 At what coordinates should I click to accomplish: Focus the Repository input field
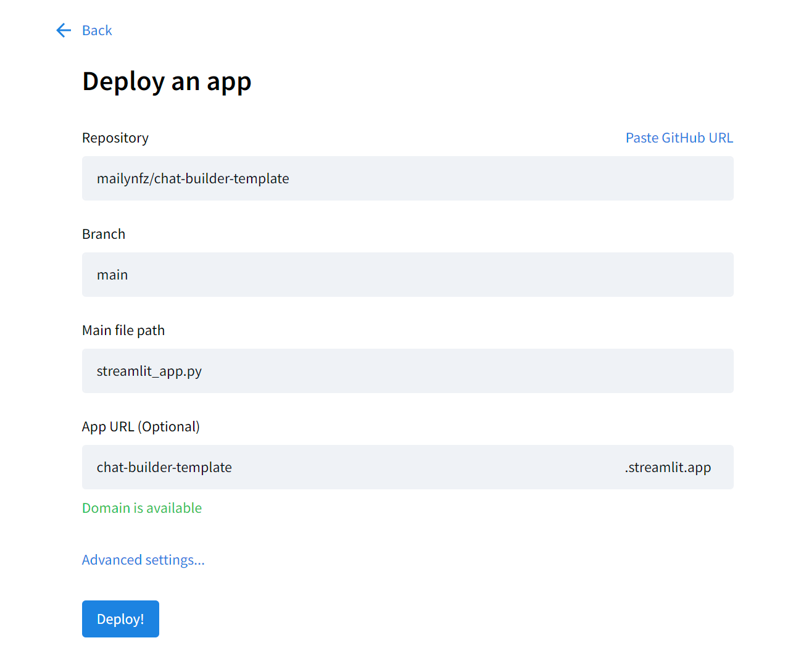[x=408, y=178]
